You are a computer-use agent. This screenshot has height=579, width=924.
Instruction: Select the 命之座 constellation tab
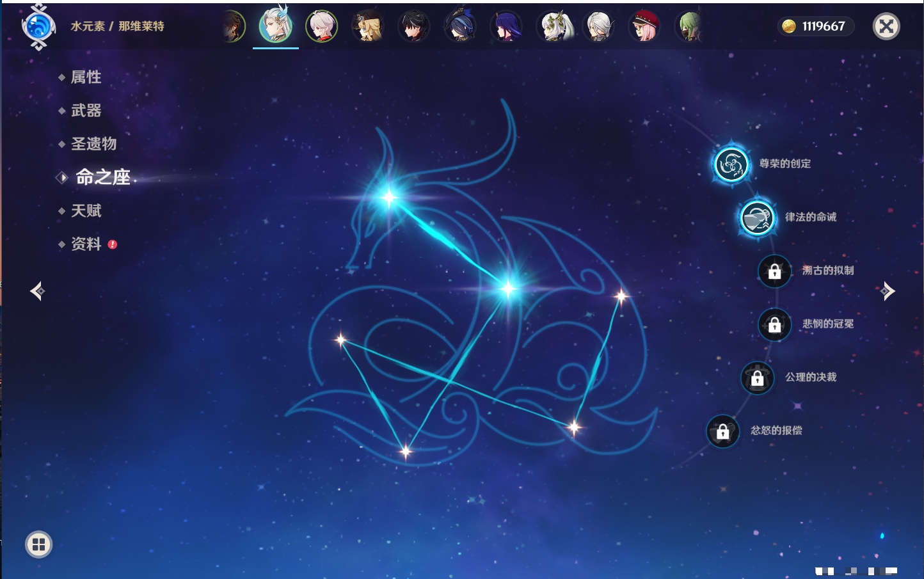tap(102, 177)
